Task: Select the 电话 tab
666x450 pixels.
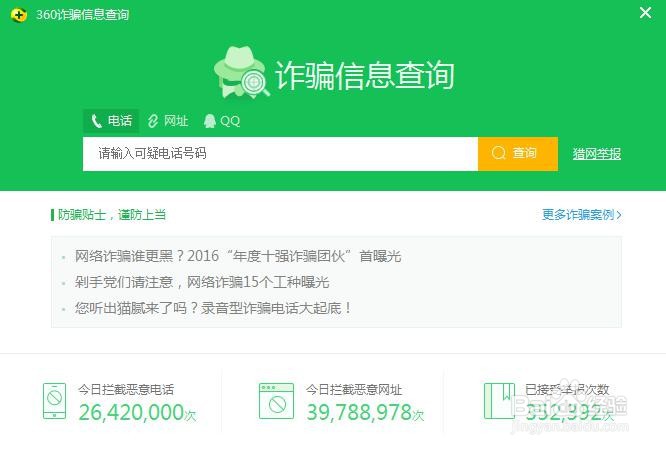Action: pos(111,121)
